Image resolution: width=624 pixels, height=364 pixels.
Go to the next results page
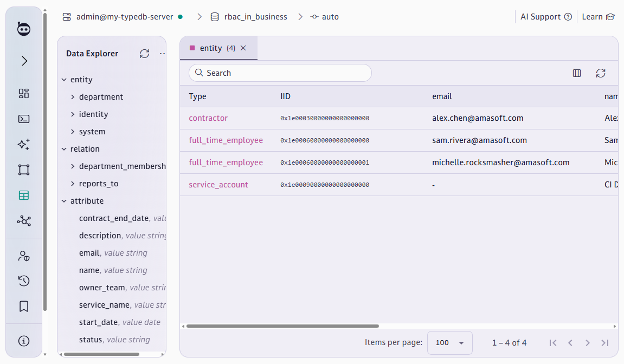tap(587, 343)
